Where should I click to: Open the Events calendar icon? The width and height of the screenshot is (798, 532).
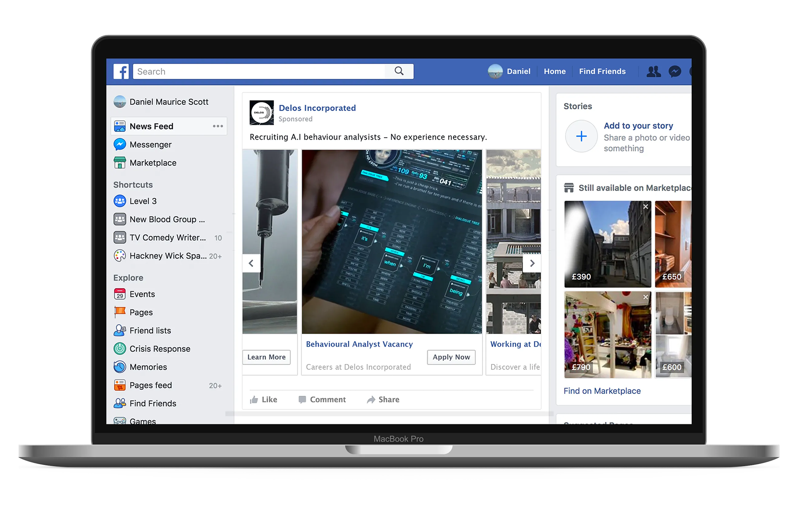(x=120, y=294)
